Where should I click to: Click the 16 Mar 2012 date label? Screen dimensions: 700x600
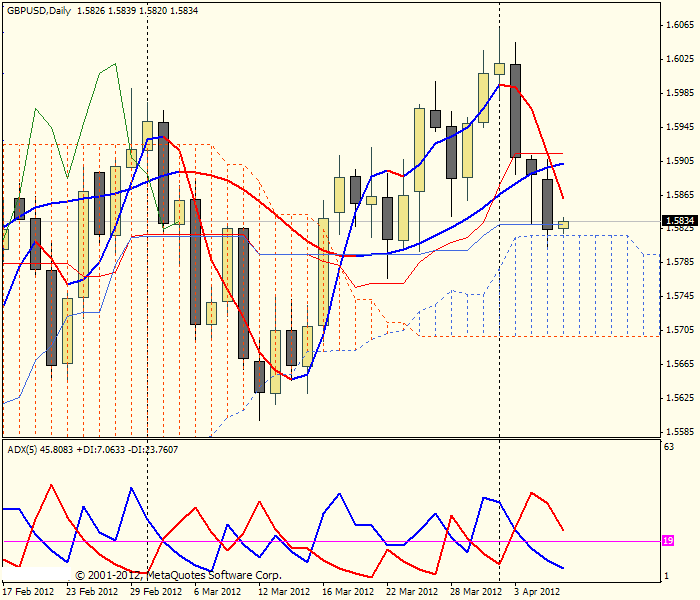pyautogui.click(x=348, y=592)
